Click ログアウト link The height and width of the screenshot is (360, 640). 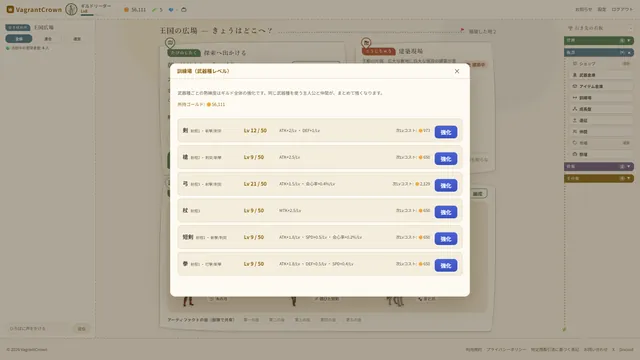[x=622, y=9]
